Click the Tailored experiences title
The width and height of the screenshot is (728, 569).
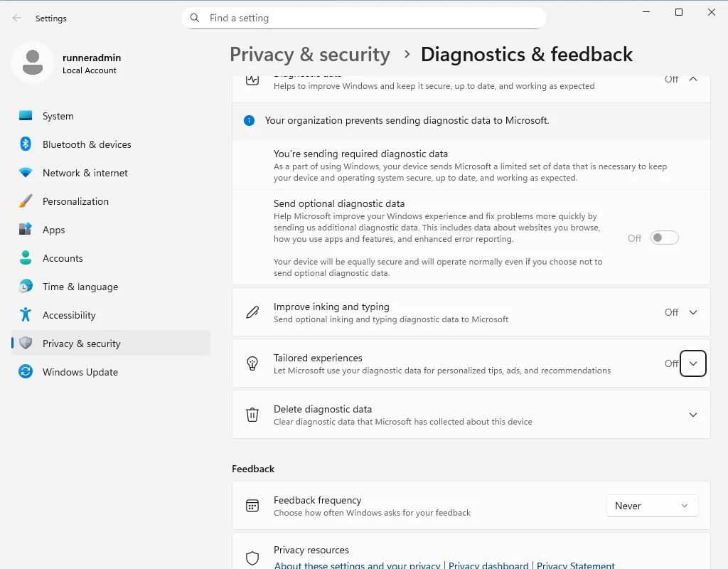pyautogui.click(x=318, y=358)
